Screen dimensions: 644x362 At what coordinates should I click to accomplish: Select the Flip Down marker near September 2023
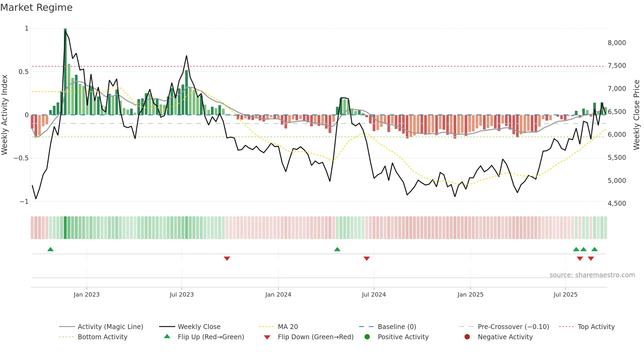(x=227, y=258)
